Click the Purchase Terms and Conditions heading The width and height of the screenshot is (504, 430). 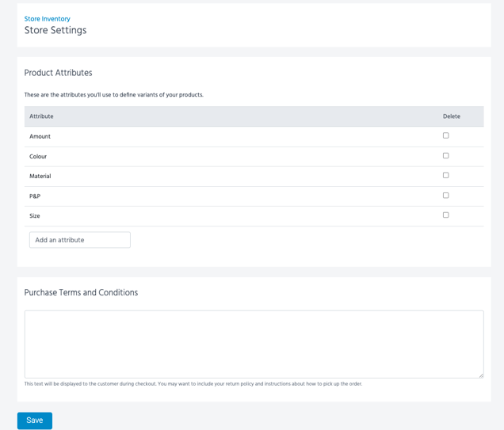click(x=81, y=292)
